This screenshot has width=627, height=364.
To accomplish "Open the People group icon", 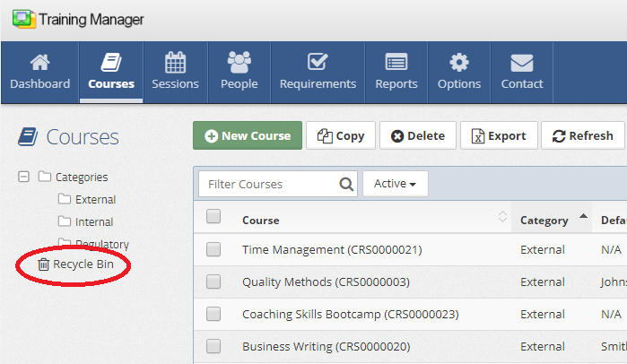I will pos(239,64).
